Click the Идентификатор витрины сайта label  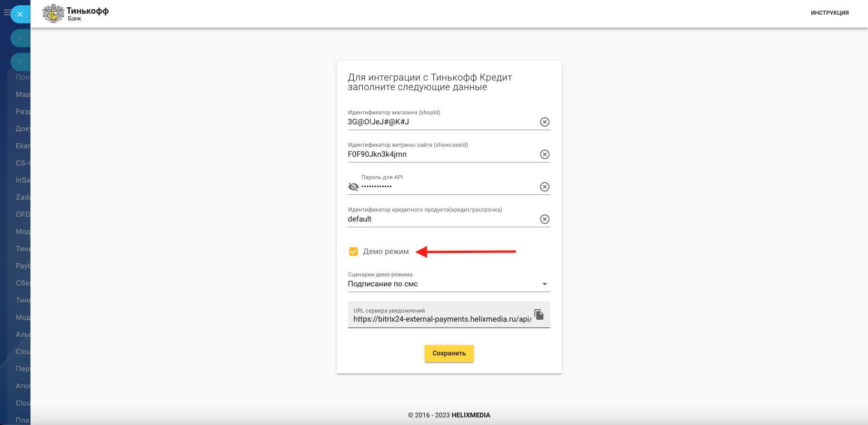click(x=408, y=145)
